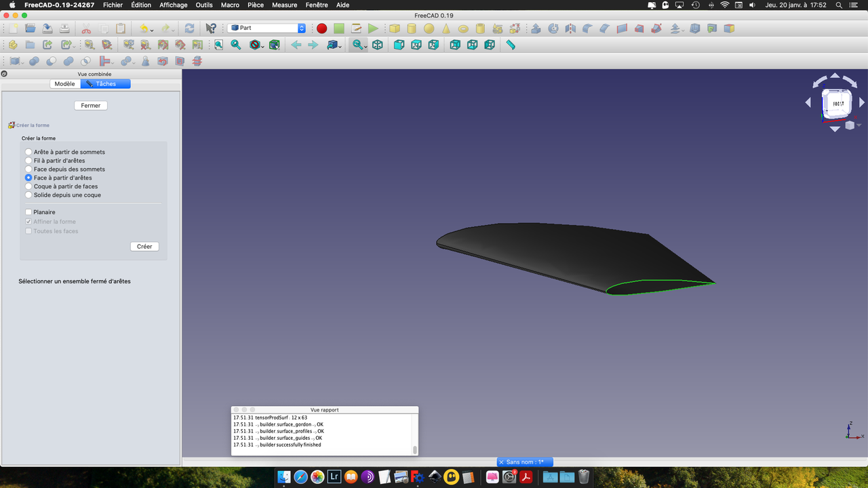Select 'Coque à partir de faces' option

click(28, 186)
